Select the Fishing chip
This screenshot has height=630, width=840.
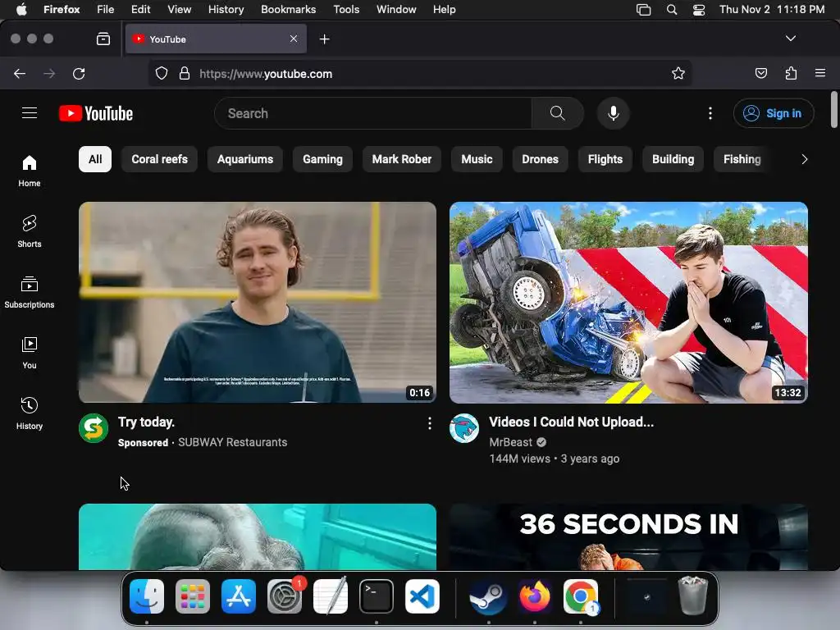[x=742, y=159]
